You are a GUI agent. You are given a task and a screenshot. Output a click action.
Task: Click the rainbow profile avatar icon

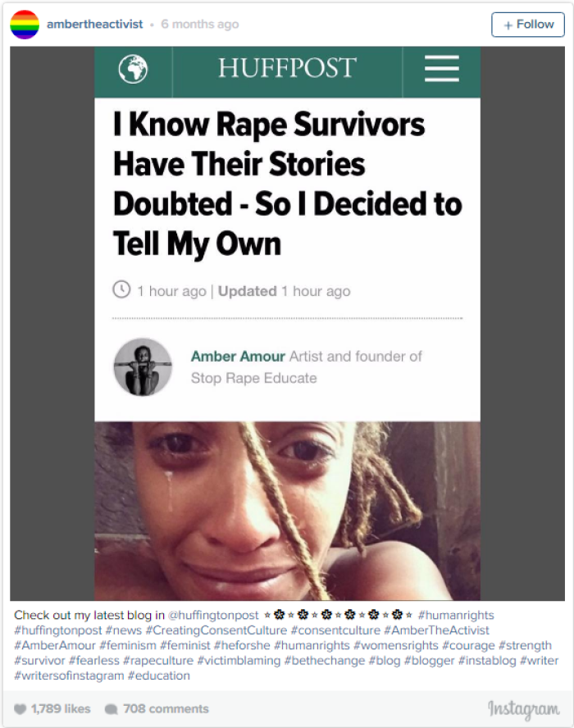pyautogui.click(x=25, y=25)
